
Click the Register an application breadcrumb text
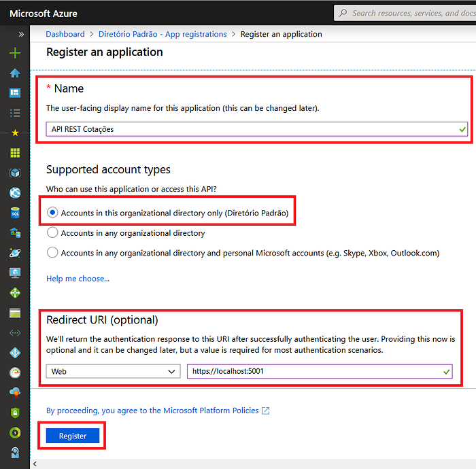281,34
